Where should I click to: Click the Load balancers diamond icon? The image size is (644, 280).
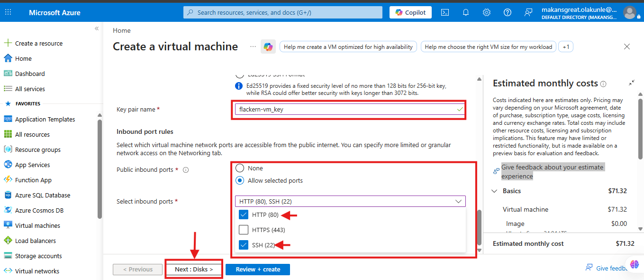point(8,241)
